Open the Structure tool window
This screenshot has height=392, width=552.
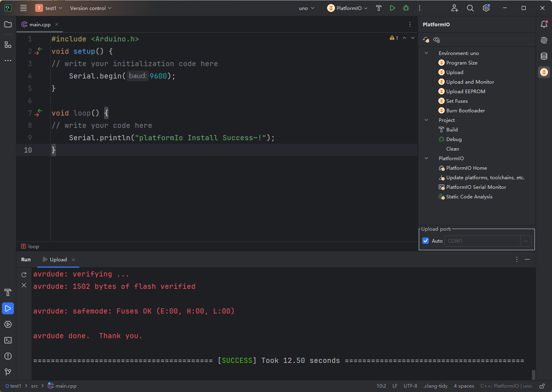pos(8,45)
